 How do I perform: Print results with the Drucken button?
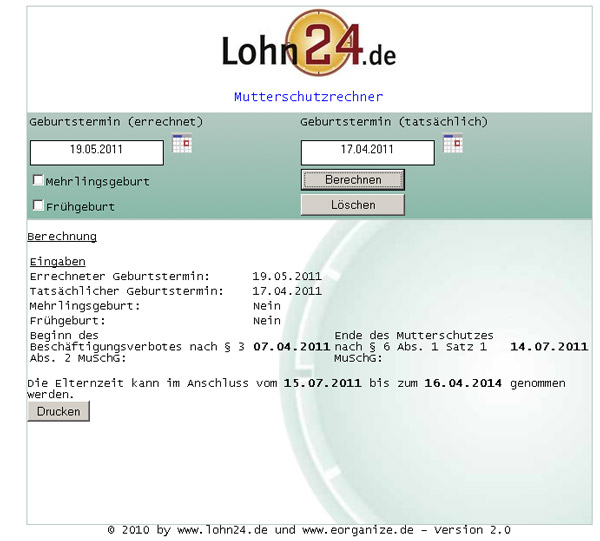click(58, 411)
